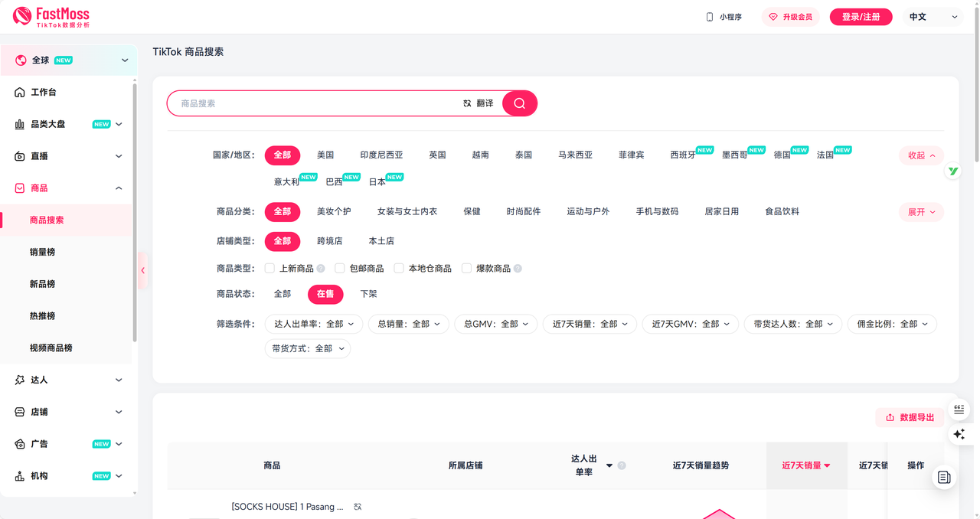
Task: Open 销量榜 in the sidebar
Action: (x=43, y=252)
